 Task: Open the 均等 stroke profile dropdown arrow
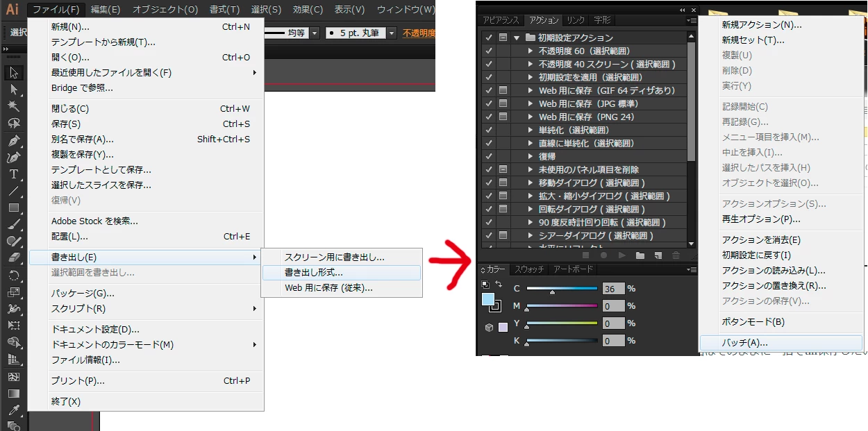pos(315,33)
